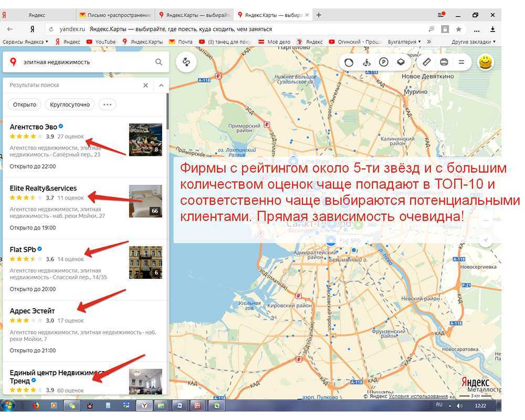Open the Яндекс.Карты bookmark in the bookmarks bar
The width and height of the screenshot is (525, 420).
click(x=142, y=42)
